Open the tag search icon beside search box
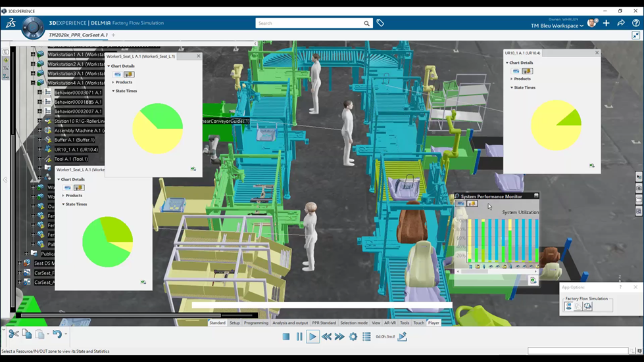This screenshot has width=644, height=362. (380, 24)
